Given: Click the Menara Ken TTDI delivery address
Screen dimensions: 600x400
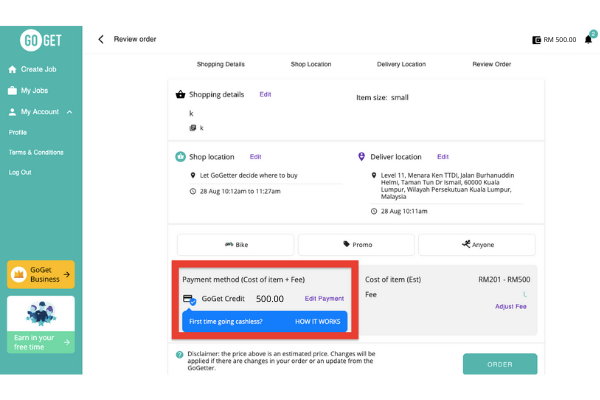Looking at the screenshot, I should [x=447, y=186].
